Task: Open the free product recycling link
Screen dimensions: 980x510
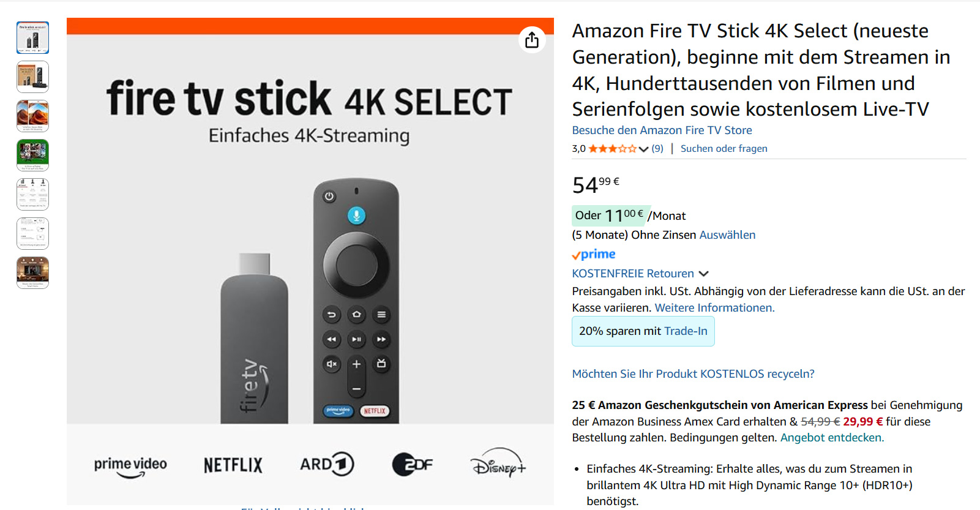Action: coord(693,374)
